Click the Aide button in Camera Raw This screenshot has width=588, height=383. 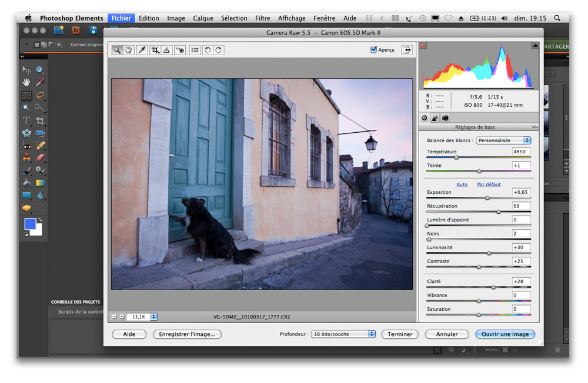(x=129, y=334)
